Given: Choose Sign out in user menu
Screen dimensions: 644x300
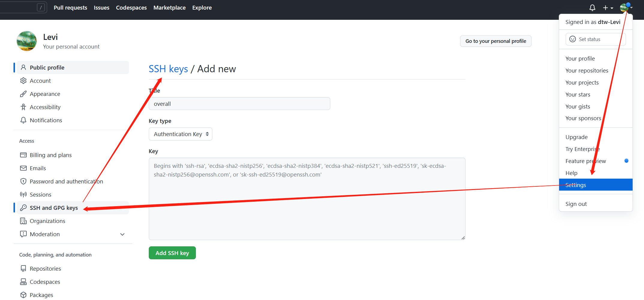Looking at the screenshot, I should tap(596, 204).
